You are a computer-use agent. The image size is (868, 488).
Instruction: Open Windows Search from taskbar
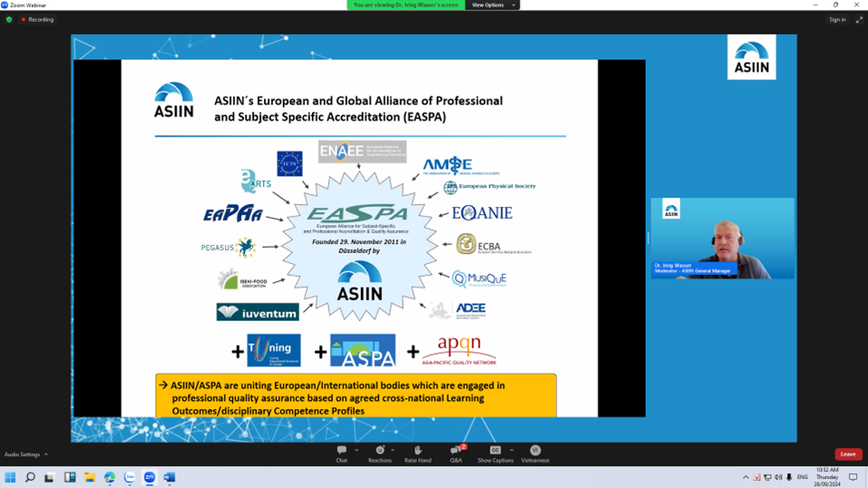coord(30,477)
